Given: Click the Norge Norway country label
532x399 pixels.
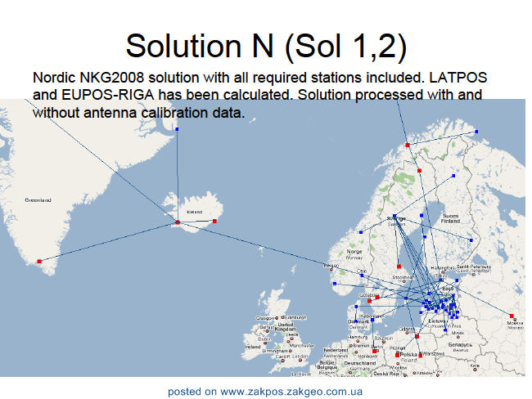Looking at the screenshot, I should [x=354, y=254].
